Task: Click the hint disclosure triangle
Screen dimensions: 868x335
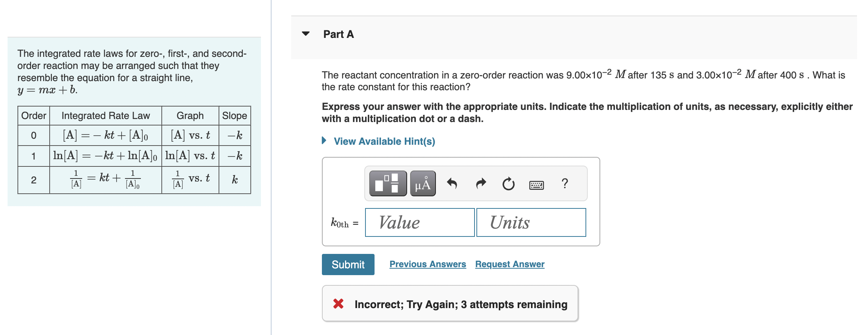Action: 324,141
